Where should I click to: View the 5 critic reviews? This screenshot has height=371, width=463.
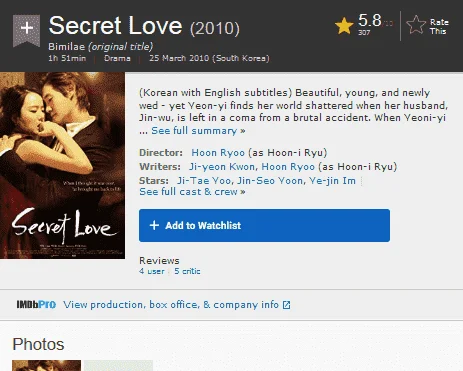click(x=187, y=271)
